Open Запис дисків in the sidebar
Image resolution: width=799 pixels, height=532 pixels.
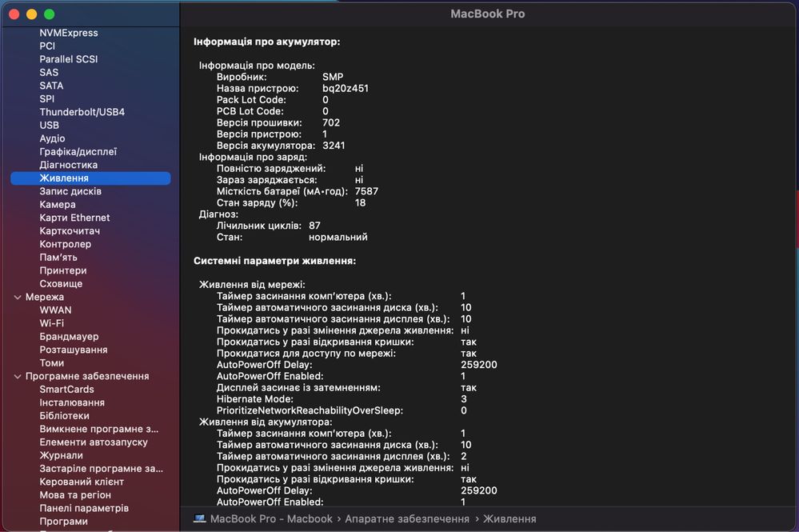pos(70,192)
